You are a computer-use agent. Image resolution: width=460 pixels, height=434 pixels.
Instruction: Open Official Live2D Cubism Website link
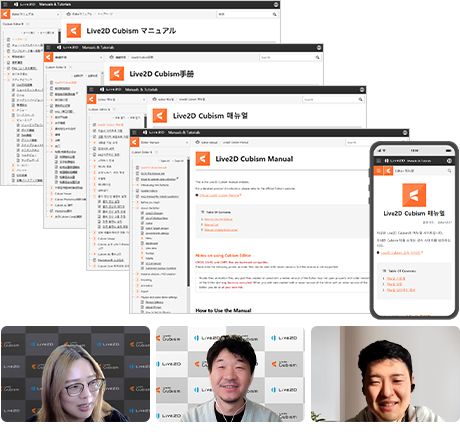pos(219,195)
